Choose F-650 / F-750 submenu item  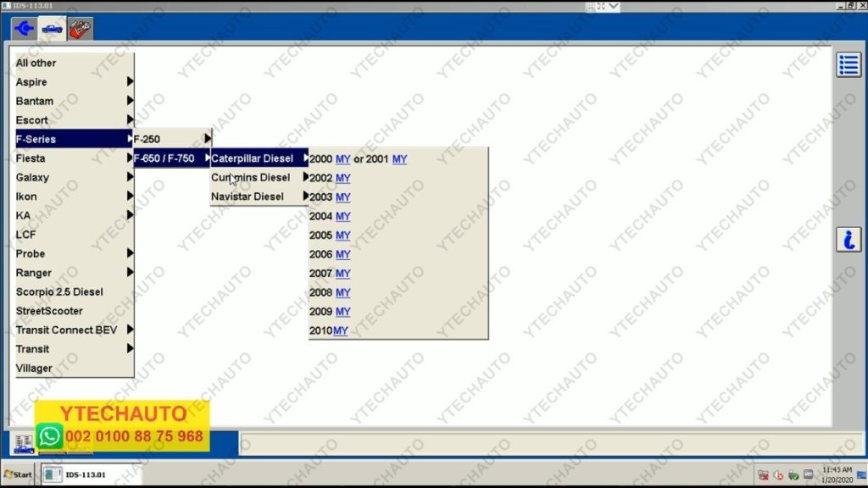coord(172,158)
